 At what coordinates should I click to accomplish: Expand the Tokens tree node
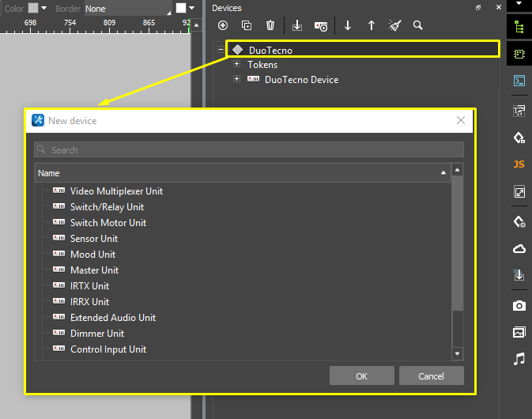(x=236, y=64)
